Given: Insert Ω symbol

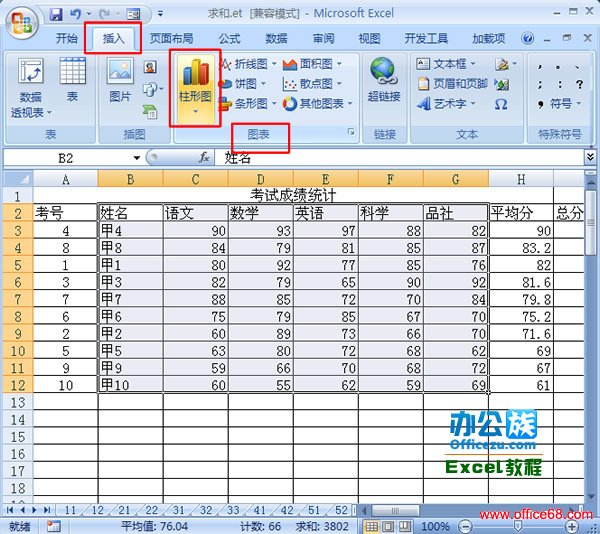Looking at the screenshot, I should 501,104.
